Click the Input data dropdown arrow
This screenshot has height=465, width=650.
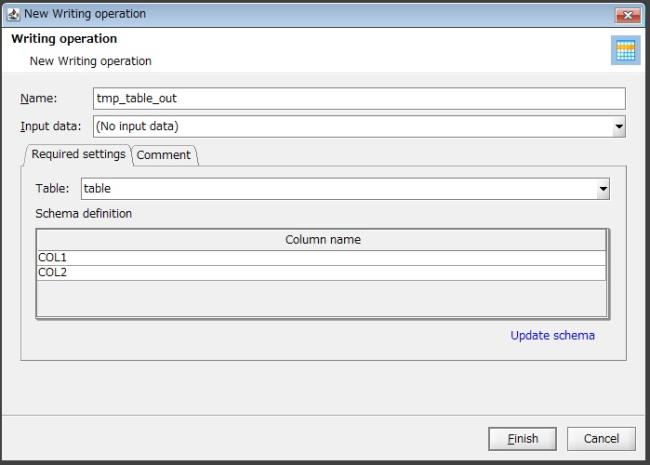(x=619, y=127)
